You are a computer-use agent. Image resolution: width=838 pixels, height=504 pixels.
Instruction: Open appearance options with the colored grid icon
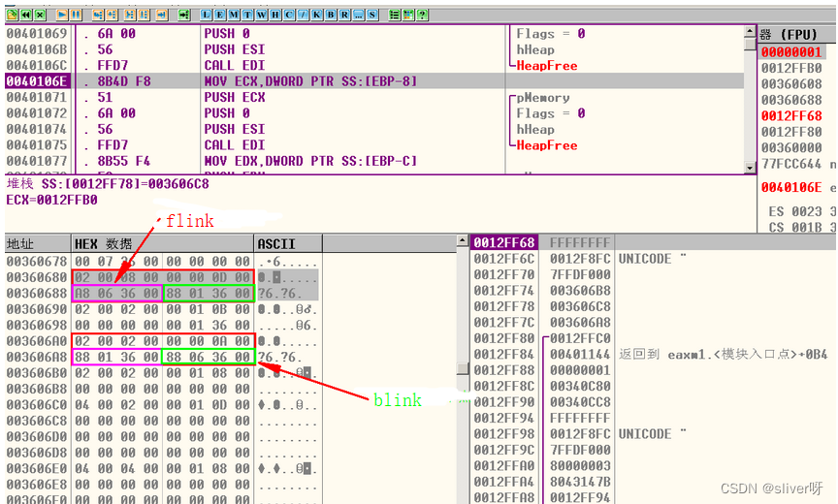click(407, 15)
